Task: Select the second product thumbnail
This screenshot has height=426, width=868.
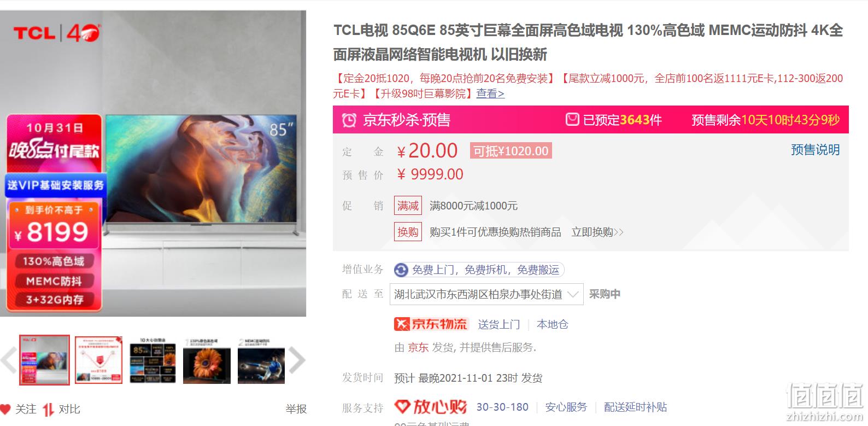Action: 98,360
